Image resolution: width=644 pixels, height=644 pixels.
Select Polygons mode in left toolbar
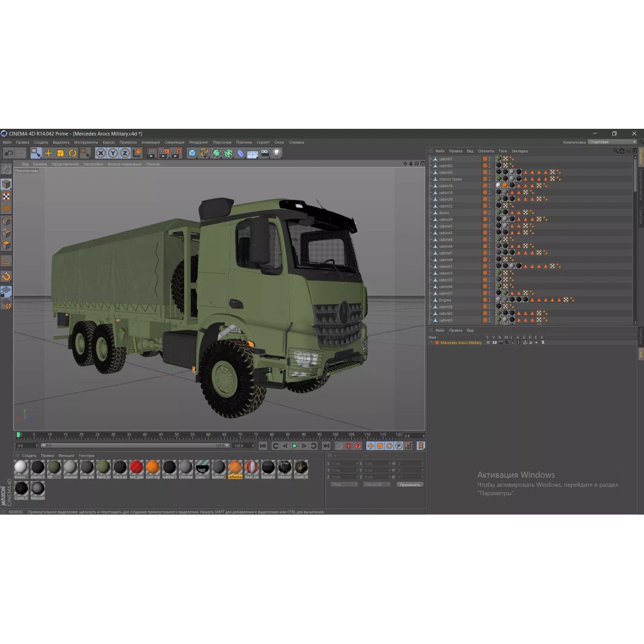click(x=6, y=246)
